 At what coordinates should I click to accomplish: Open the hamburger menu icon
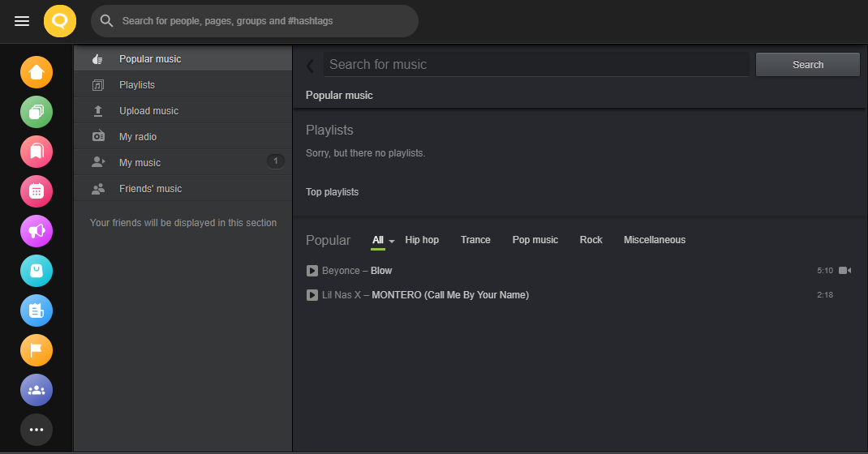click(x=22, y=21)
